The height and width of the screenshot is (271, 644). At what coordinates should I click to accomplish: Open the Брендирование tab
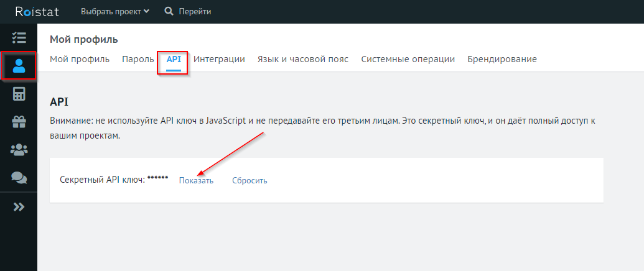tap(502, 59)
